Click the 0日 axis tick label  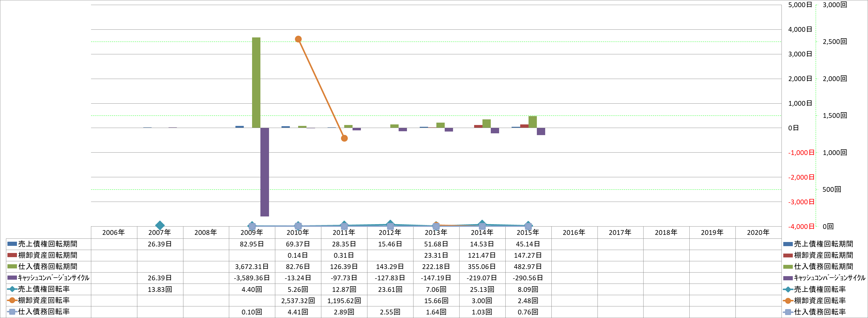click(x=793, y=128)
